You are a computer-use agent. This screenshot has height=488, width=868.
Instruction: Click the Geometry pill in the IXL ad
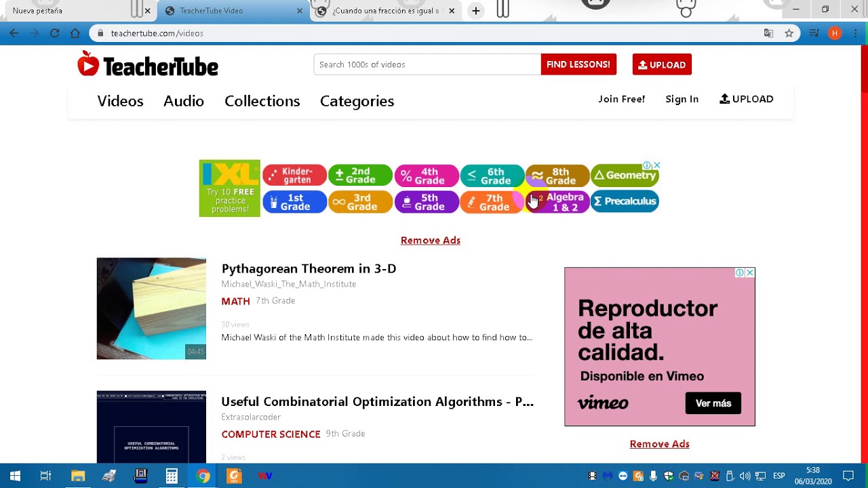point(625,175)
